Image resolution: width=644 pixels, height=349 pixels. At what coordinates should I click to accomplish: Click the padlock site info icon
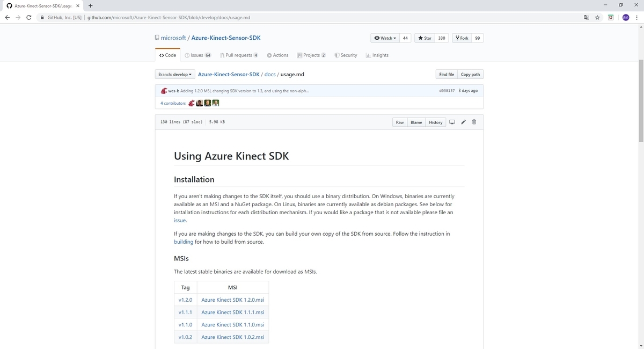42,17
